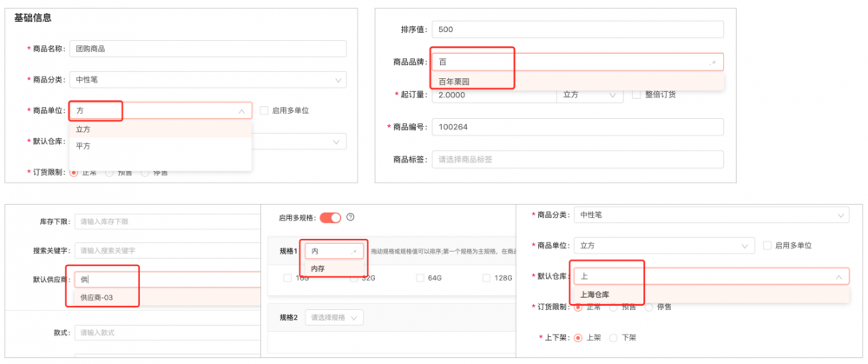Focus the 商品编号 field showing 100264
The width and height of the screenshot is (868, 364).
(577, 127)
